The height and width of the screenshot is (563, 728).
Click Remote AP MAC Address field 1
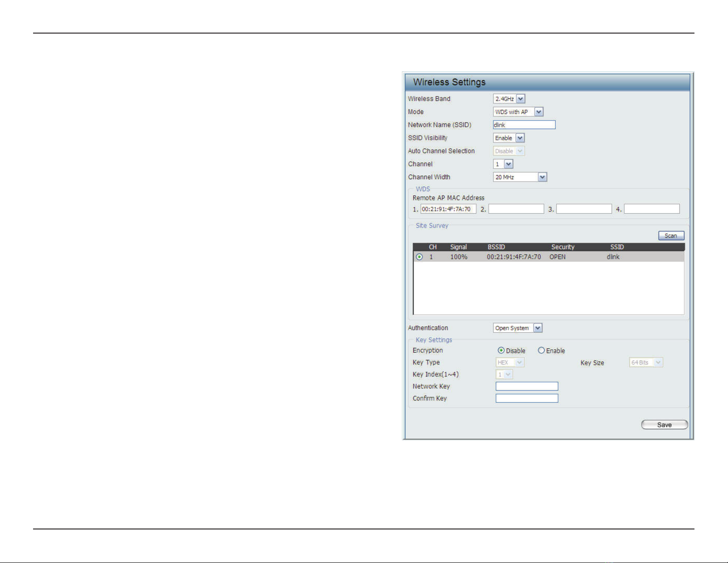(x=448, y=209)
